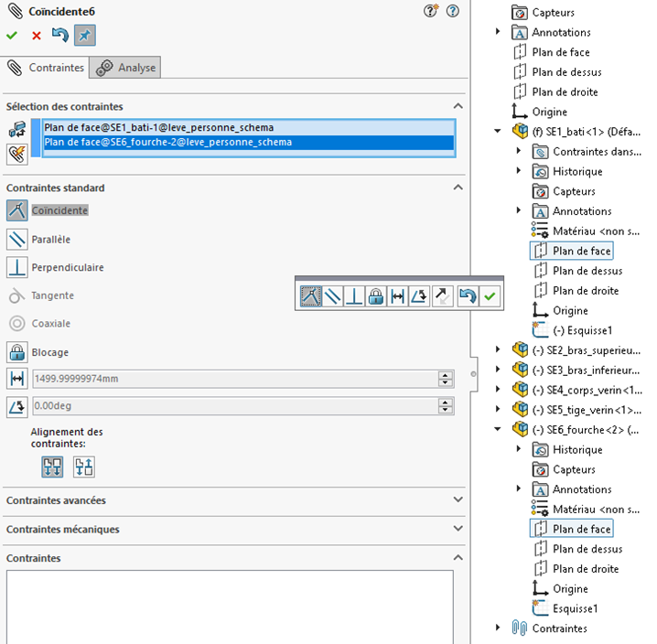Open the plain question mark help icon
Screen dimensions: 657x644
coord(453,11)
